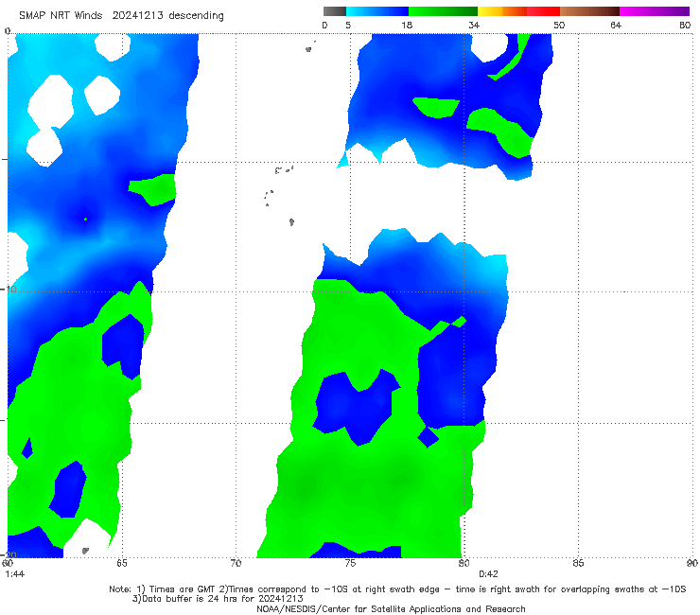
Task: Click the latitude axis label -10
Action: [9, 289]
